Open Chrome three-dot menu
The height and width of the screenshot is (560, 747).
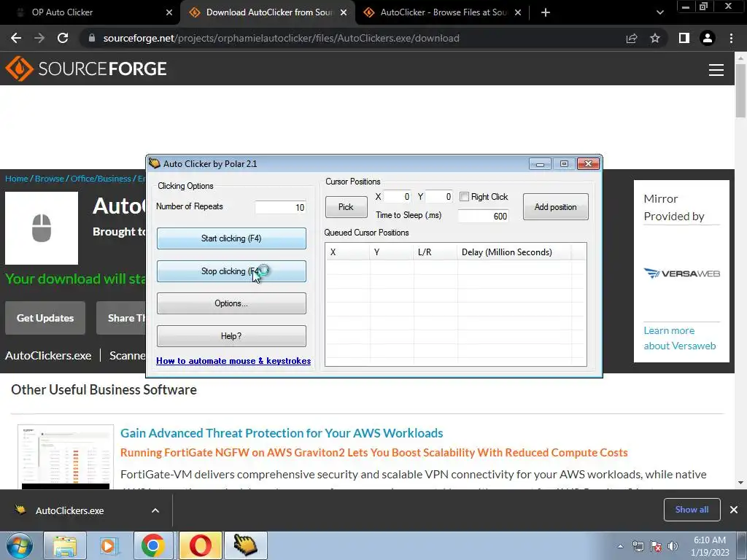731,38
